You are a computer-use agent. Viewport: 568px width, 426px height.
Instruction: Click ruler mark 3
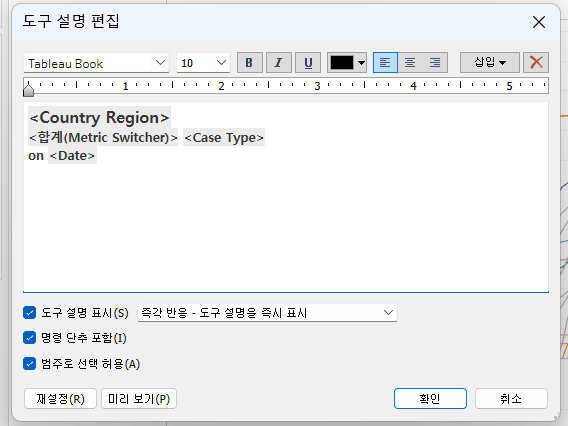317,86
